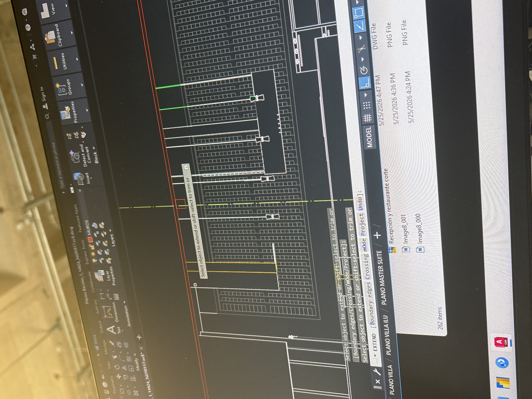
Task: Toggle Ortho mode in status bar
Action: pos(365,82)
